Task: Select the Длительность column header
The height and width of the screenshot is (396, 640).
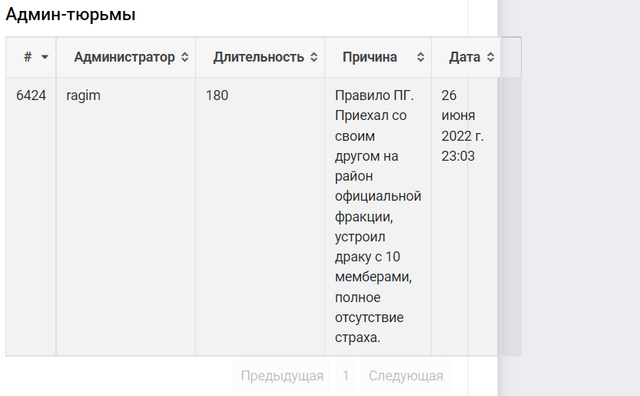Action: tap(260, 57)
